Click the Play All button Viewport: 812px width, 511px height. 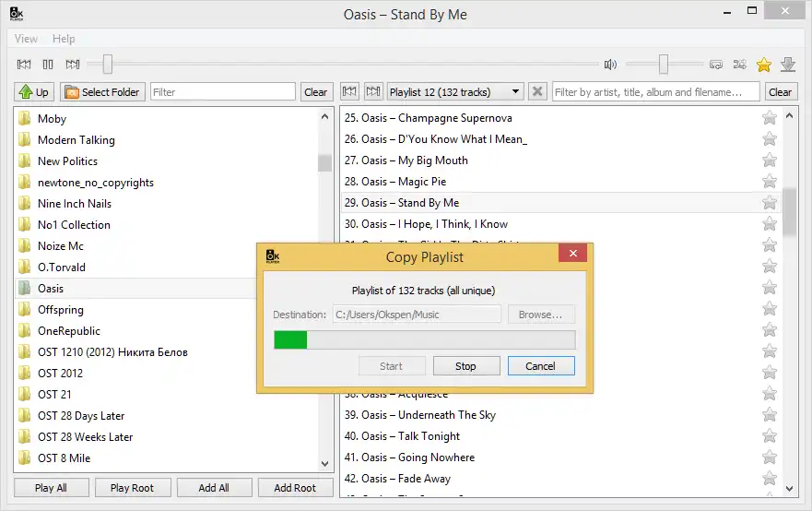(52, 488)
